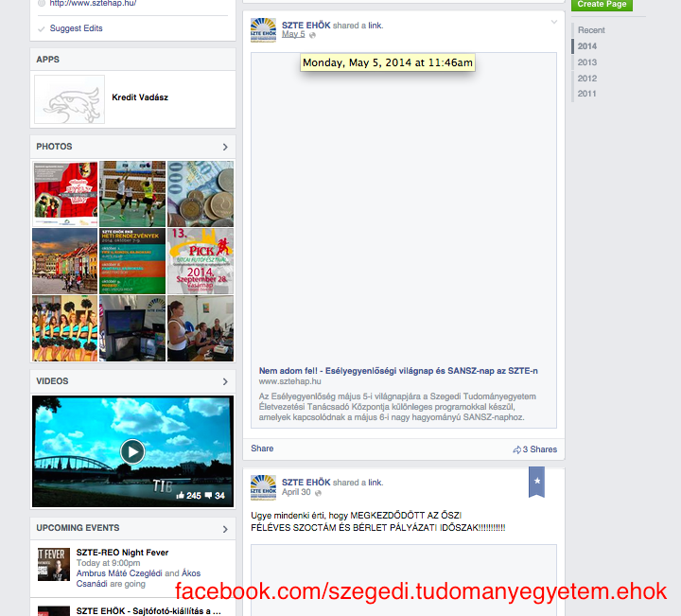Open the coins and banknotes photo
Image resolution: width=681 pixels, height=616 pixels.
[201, 194]
